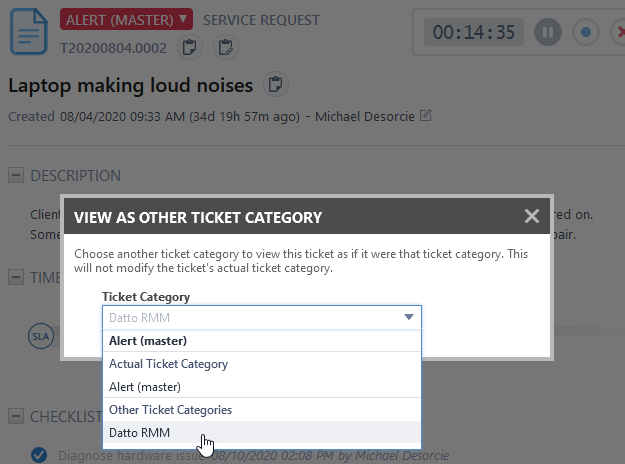Click the Ticket Category combo box arrow

pyautogui.click(x=408, y=318)
